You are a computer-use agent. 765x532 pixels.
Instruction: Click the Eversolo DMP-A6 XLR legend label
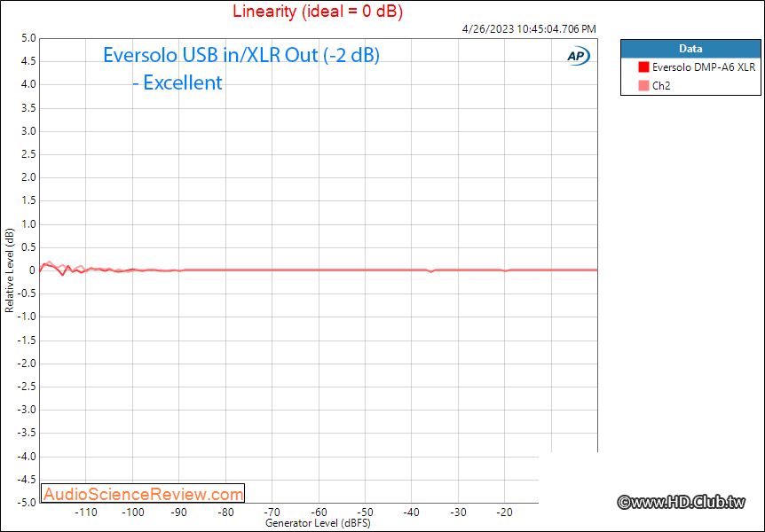pyautogui.click(x=704, y=67)
